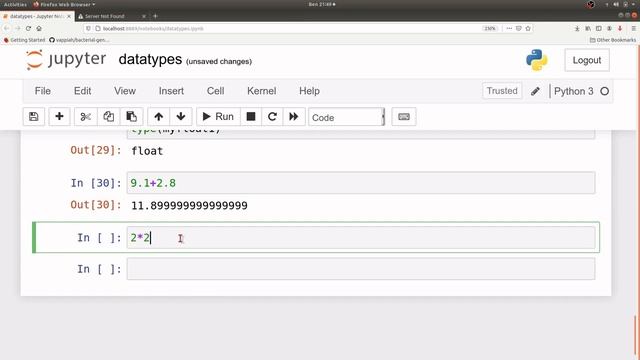The width and height of the screenshot is (640, 360).
Task: Click the Out[30] output prompt
Action: (96, 204)
